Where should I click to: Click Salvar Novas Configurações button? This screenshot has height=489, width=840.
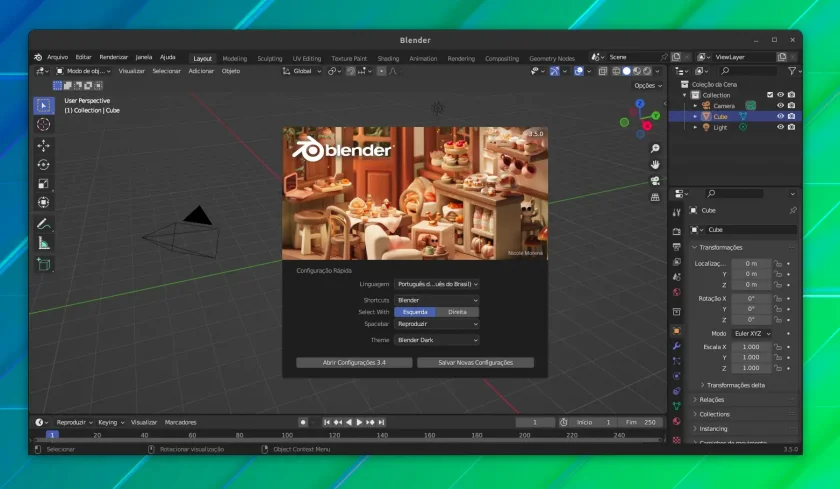coord(476,363)
